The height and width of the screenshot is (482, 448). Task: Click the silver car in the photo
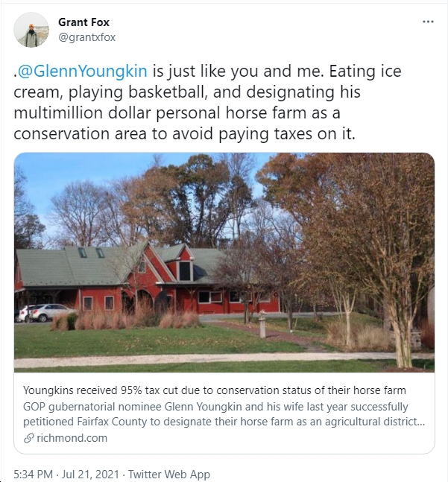coord(51,313)
